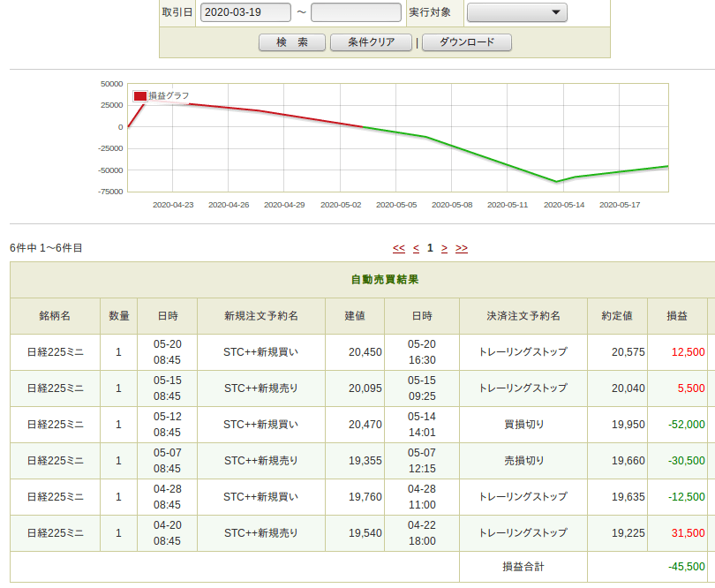The height and width of the screenshot is (588, 715).
Task: Select the 12,500 profit cell
Action: (688, 352)
